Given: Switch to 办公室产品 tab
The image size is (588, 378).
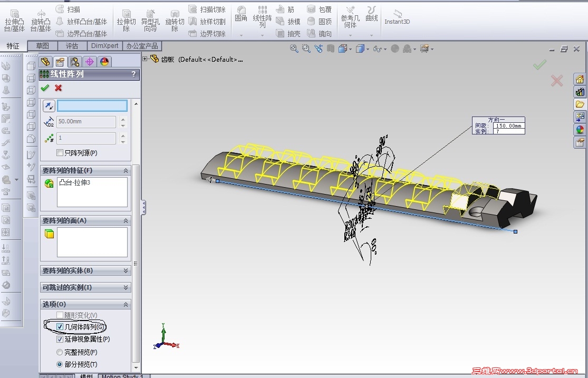Looking at the screenshot, I should click(x=142, y=46).
